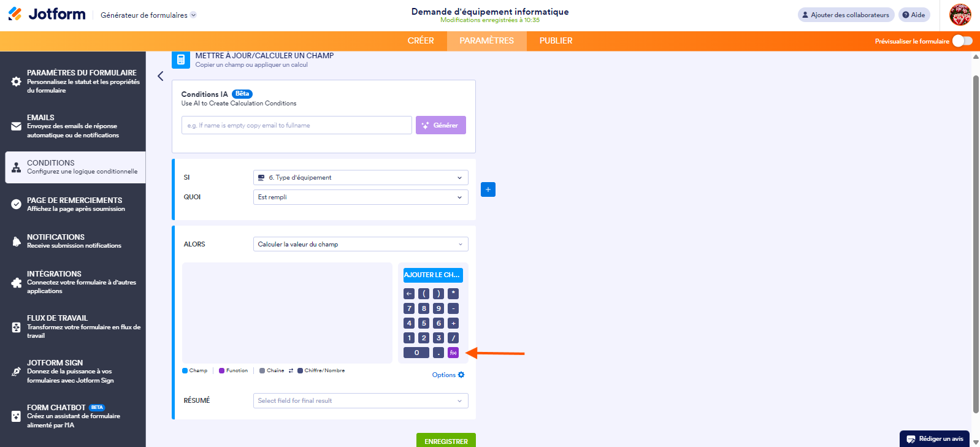This screenshot has width=980, height=447.
Task: Open the Options gear link
Action: (x=448, y=375)
